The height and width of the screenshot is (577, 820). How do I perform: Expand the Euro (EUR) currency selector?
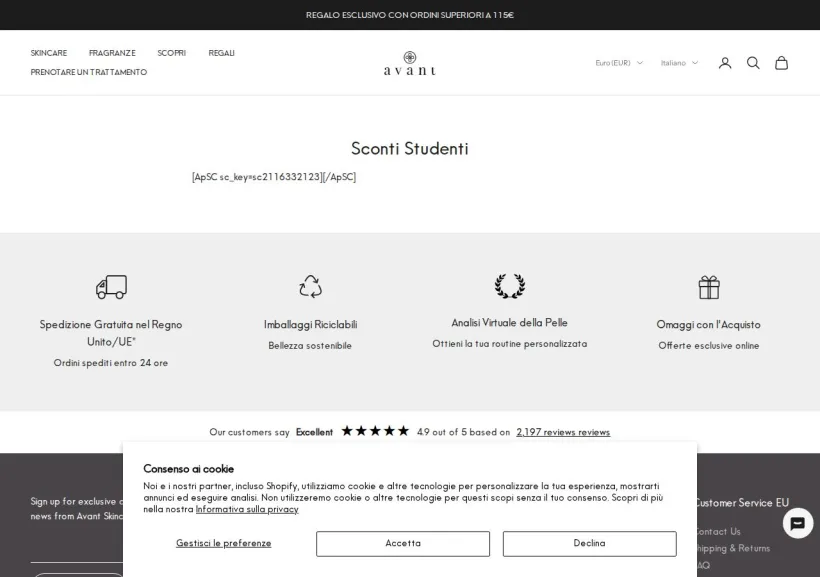click(619, 63)
